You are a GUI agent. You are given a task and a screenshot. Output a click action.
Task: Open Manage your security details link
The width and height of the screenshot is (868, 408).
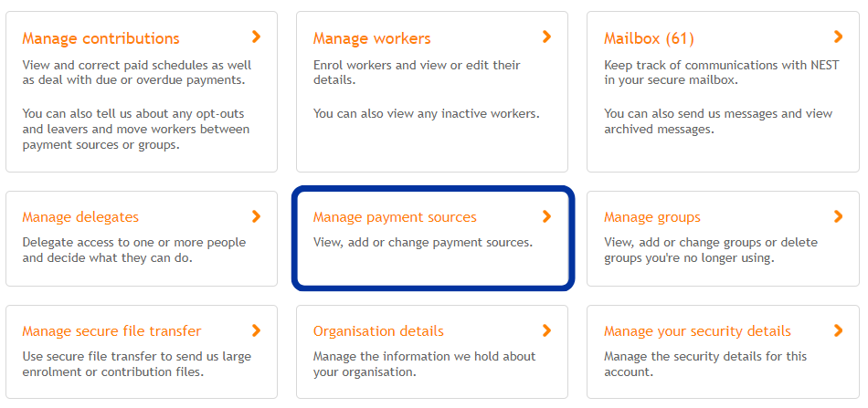[697, 331]
